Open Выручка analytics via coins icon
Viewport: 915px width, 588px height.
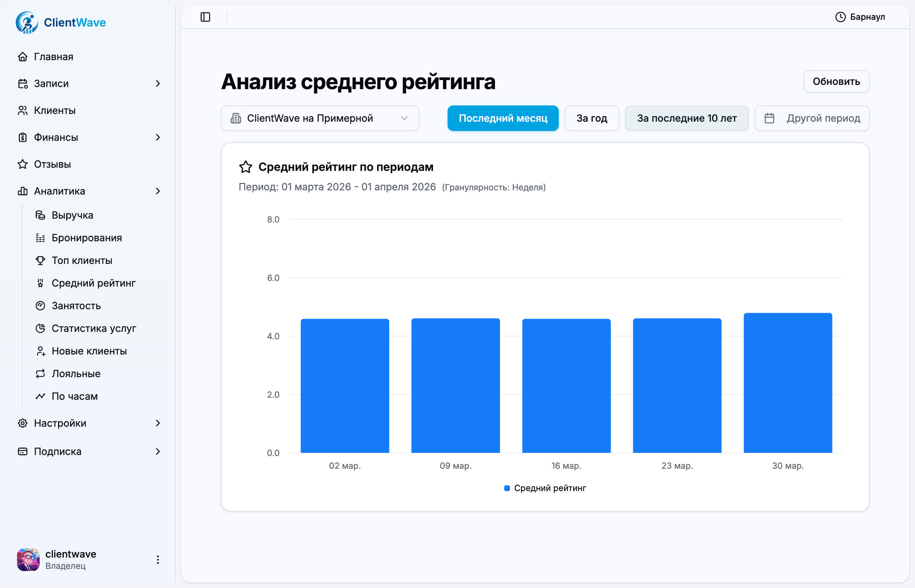40,215
